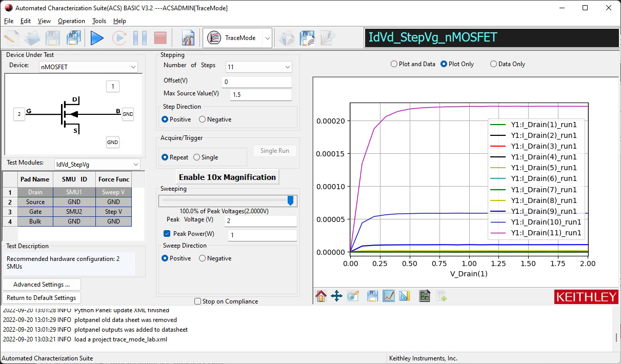This screenshot has width=621, height=364.
Task: Click the Single Run button
Action: pos(275,151)
